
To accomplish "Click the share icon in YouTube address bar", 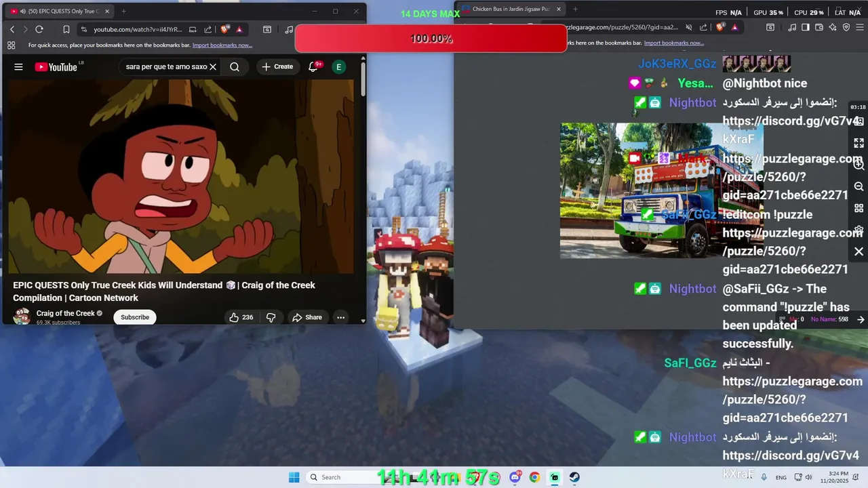I will 208,29.
